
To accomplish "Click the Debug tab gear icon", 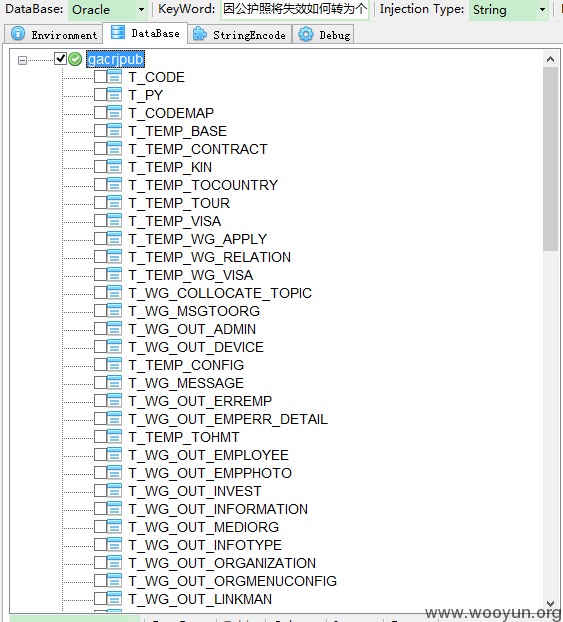I will 306,35.
